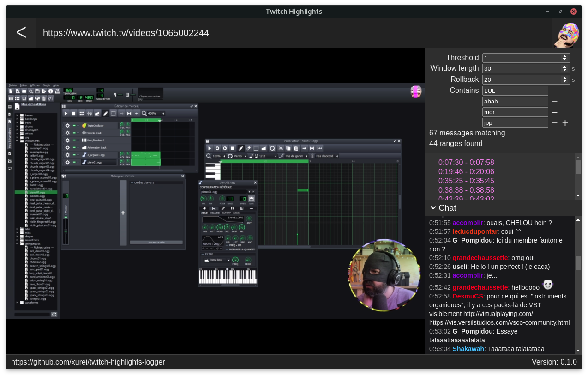
Task: Remove the LUL keyword with minus
Action: (x=554, y=91)
